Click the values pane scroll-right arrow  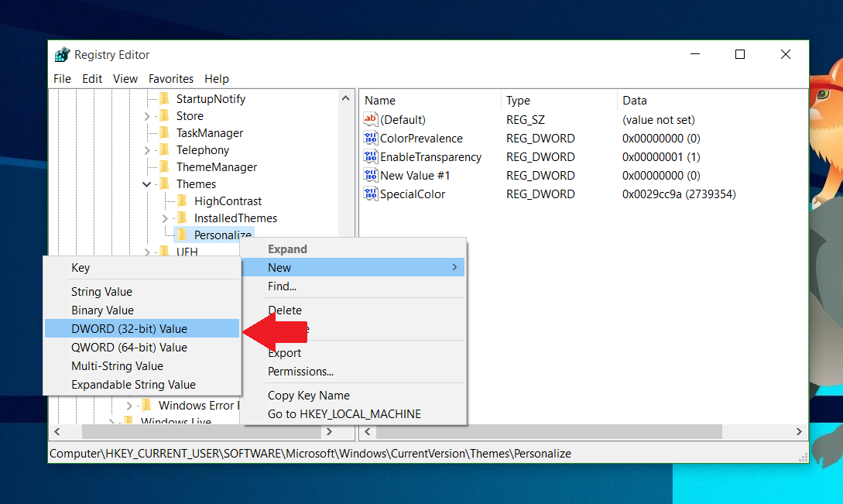click(x=799, y=431)
